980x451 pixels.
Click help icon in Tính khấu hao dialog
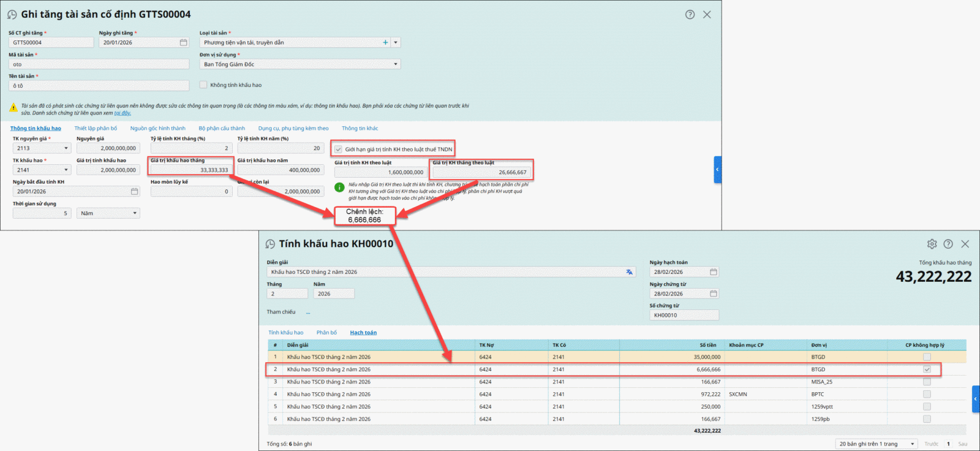pyautogui.click(x=948, y=244)
